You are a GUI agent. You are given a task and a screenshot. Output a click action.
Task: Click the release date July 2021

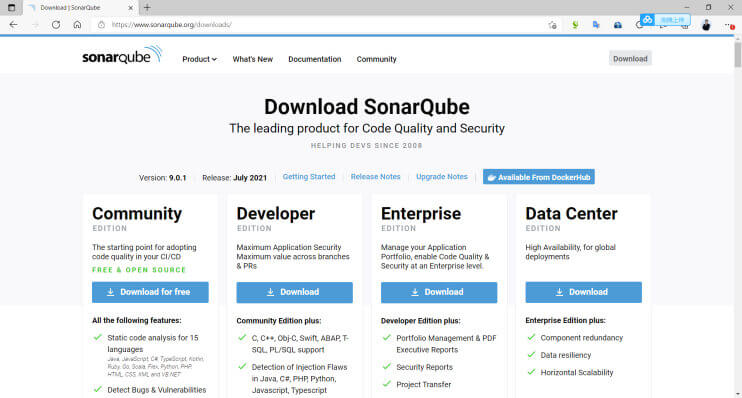point(250,178)
